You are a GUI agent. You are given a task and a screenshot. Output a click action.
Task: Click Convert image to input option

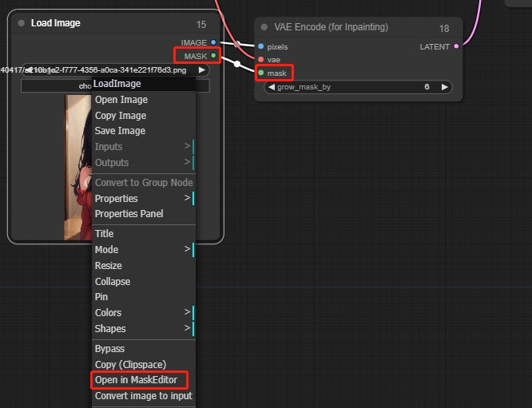coord(143,396)
